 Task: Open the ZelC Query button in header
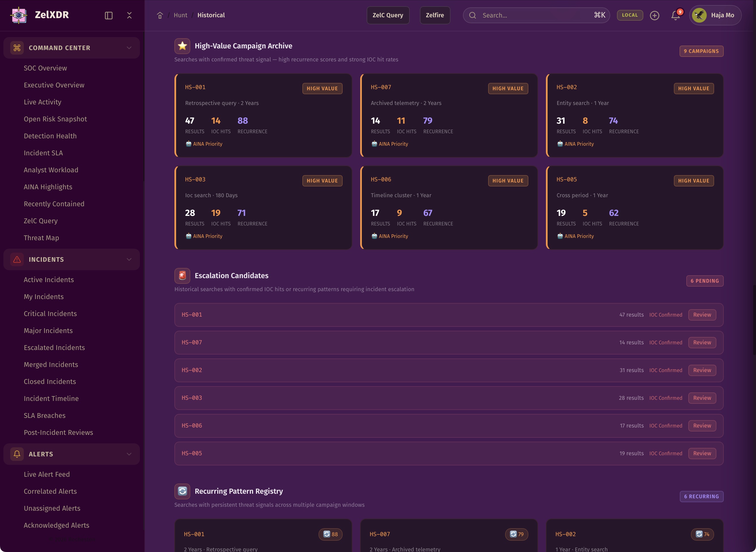388,15
